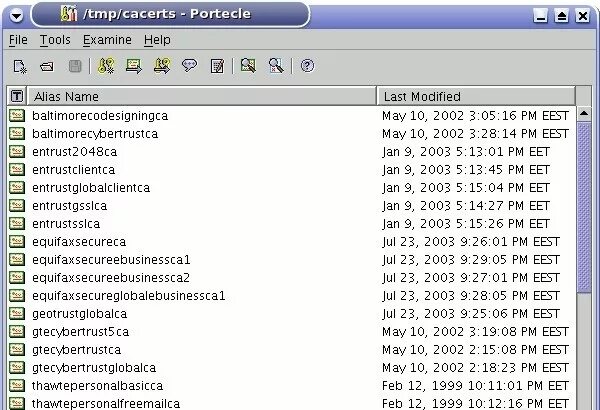Open the File menu
Screen dimensions: 600x410
click(18, 40)
